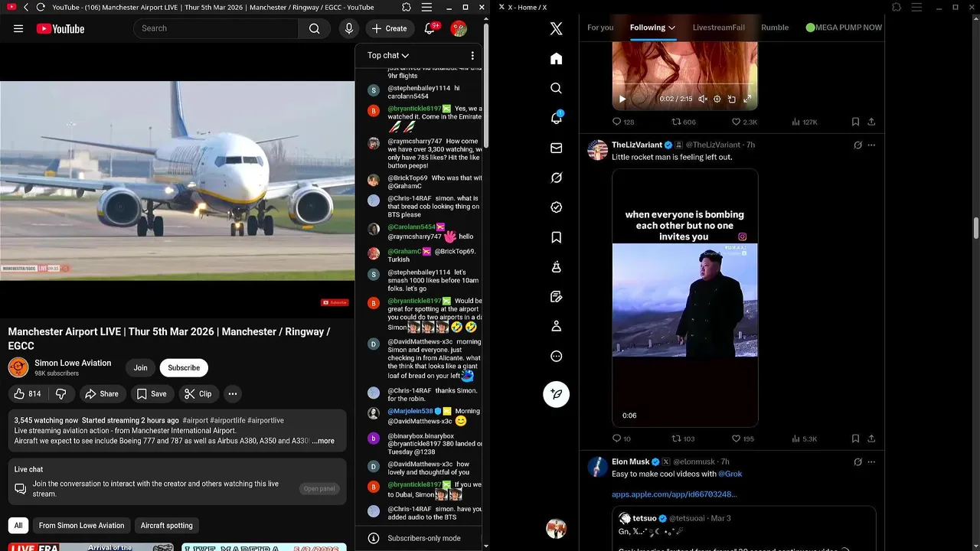Viewport: 980px width, 551px height.
Task: Open browser menu in X window title bar
Action: (x=918, y=7)
